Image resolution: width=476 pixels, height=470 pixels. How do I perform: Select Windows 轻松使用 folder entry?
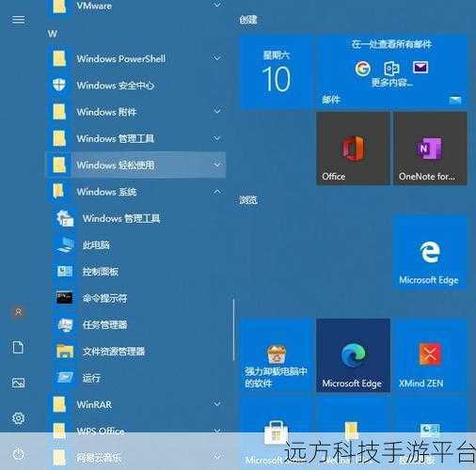pyautogui.click(x=135, y=164)
